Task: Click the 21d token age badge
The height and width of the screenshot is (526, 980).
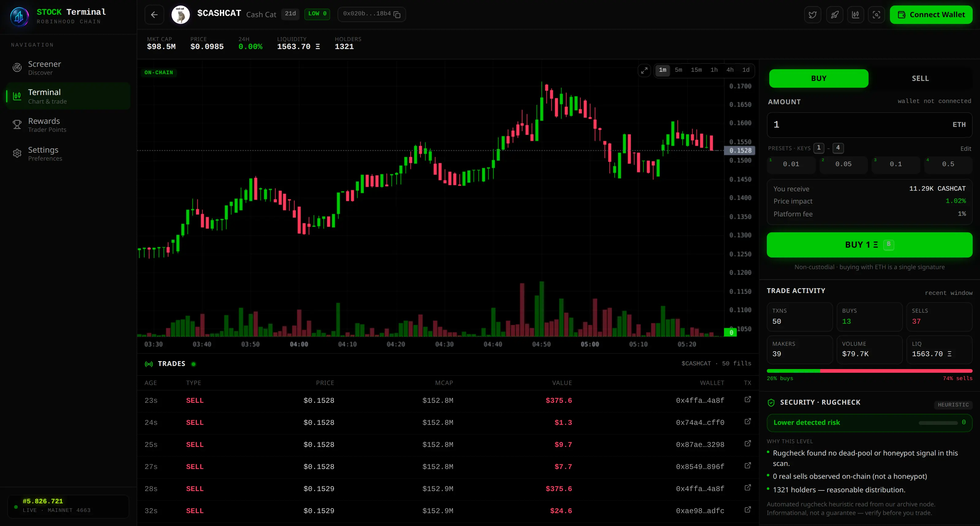Action: tap(290, 14)
